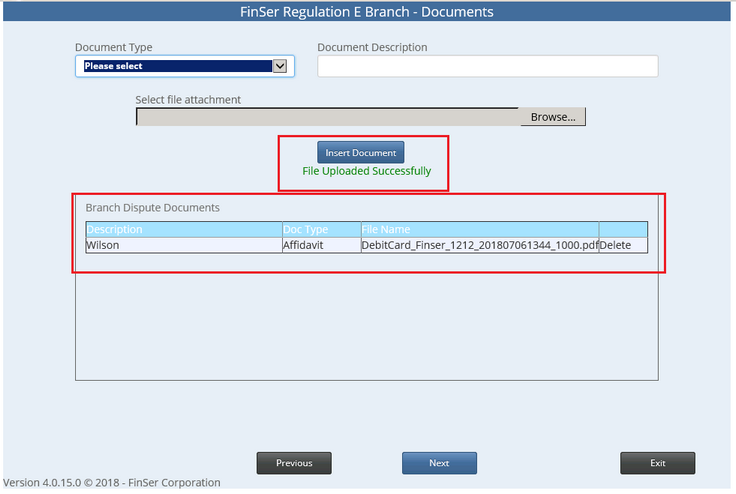
Task: Select the Affidavit doc type cell
Action: (x=322, y=245)
